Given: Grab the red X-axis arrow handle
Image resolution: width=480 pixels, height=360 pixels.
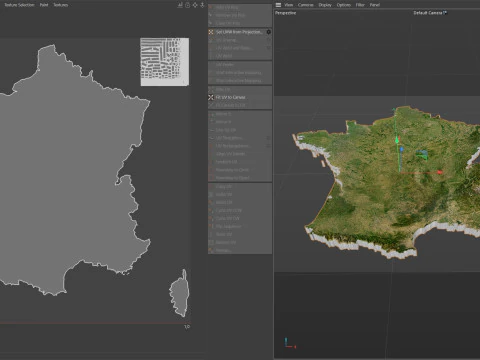Looking at the screenshot, I should (x=440, y=172).
